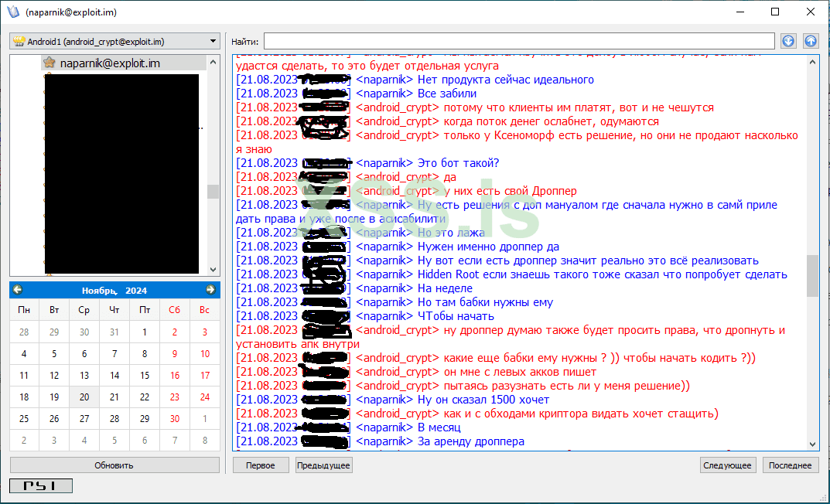Image resolution: width=830 pixels, height=504 pixels.
Task: Click the Первое button
Action: (261, 465)
